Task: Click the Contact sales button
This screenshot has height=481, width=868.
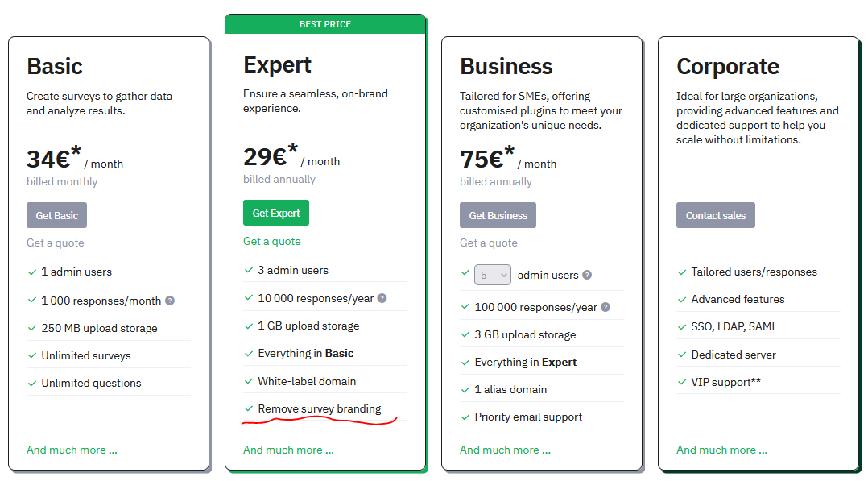Action: 715,215
